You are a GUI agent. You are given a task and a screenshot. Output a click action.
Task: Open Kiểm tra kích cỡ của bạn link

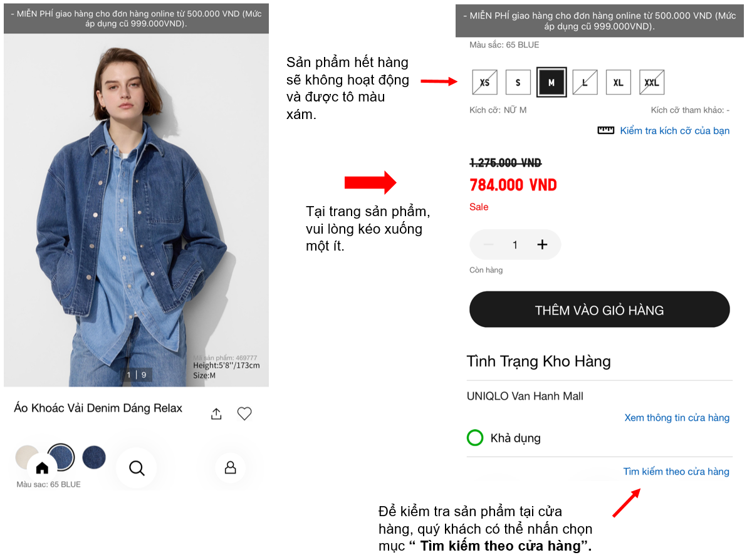[674, 131]
